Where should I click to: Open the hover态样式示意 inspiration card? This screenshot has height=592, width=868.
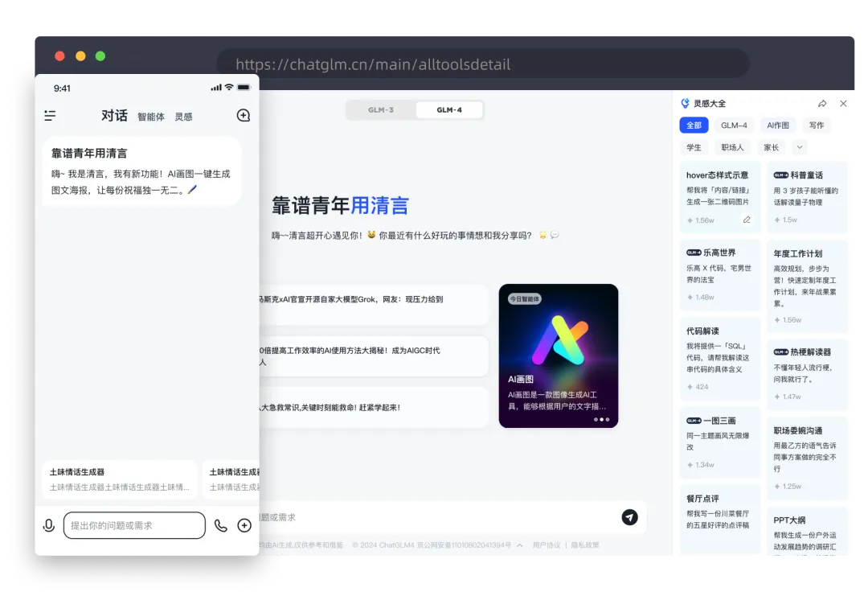pos(719,197)
